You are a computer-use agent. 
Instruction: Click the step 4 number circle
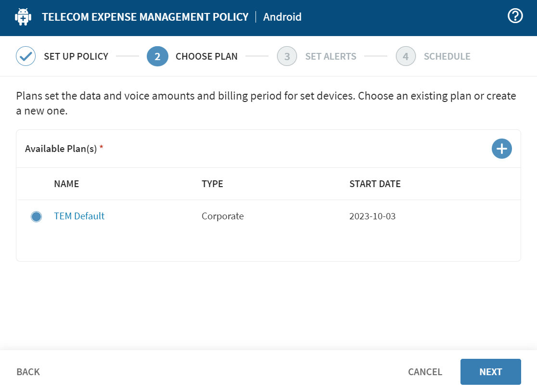pyautogui.click(x=406, y=56)
